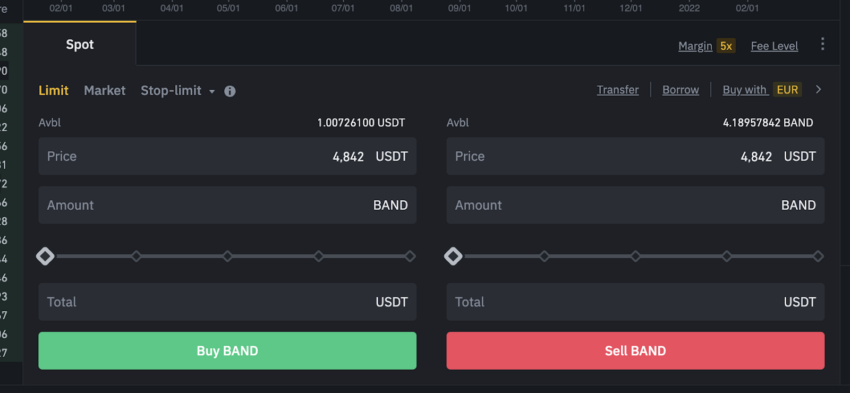
Task: Click the sell-side Total USDT field
Action: coord(635,302)
